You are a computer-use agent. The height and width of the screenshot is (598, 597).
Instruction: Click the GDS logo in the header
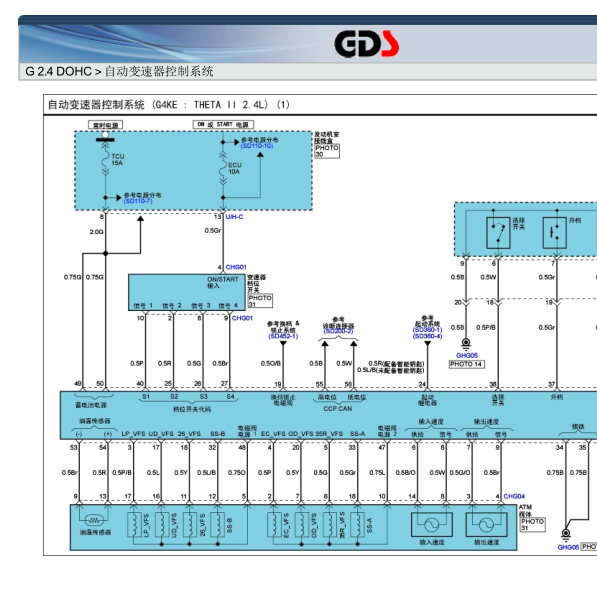click(367, 44)
